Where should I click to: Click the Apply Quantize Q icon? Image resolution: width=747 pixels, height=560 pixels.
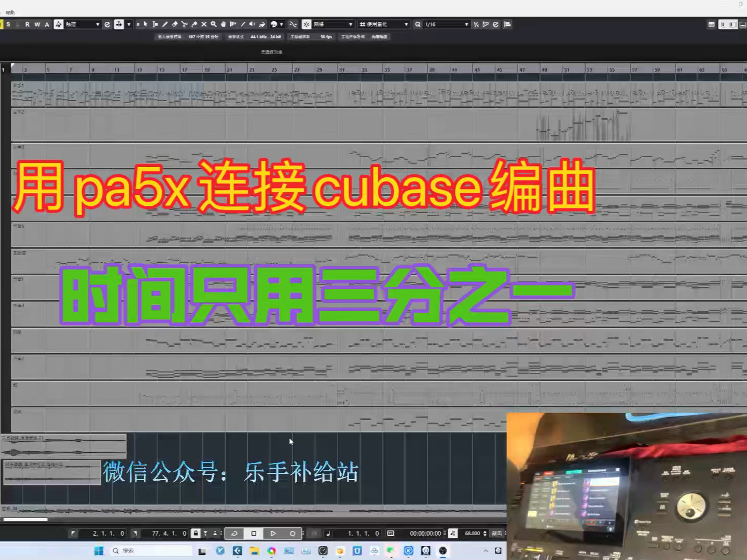(x=418, y=24)
